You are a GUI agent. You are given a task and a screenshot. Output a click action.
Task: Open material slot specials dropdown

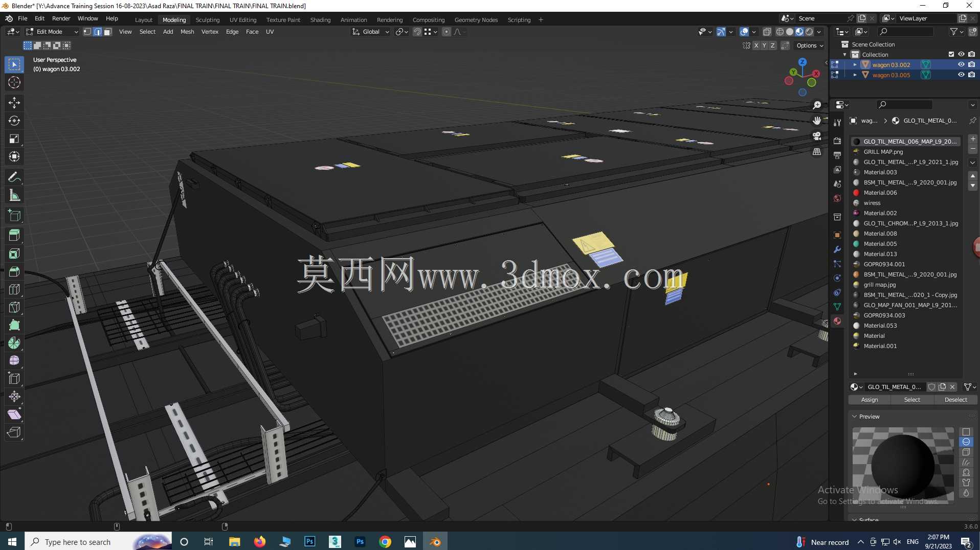point(973,163)
